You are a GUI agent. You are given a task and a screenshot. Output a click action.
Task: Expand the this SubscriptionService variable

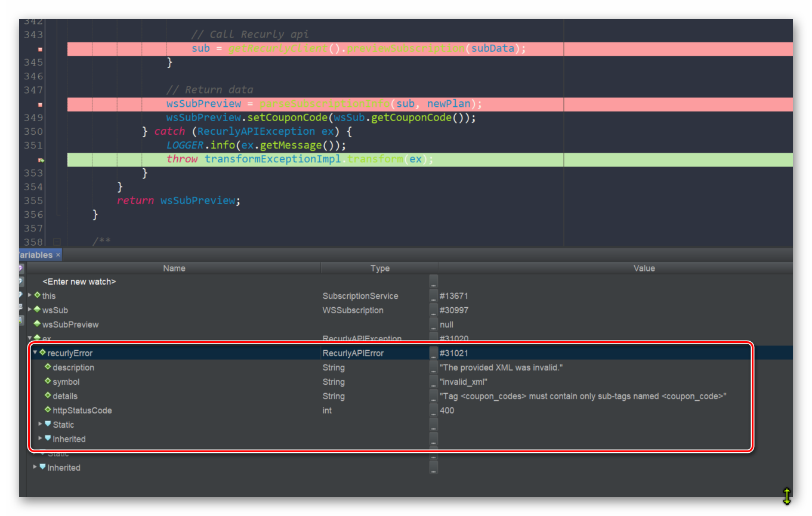tap(29, 295)
